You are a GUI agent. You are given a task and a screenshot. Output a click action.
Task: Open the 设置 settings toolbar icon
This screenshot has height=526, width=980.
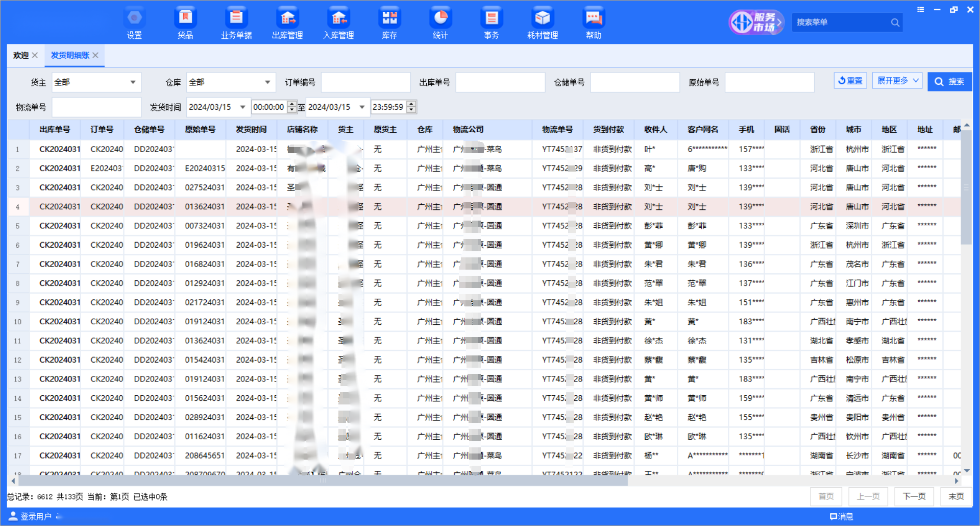(134, 23)
